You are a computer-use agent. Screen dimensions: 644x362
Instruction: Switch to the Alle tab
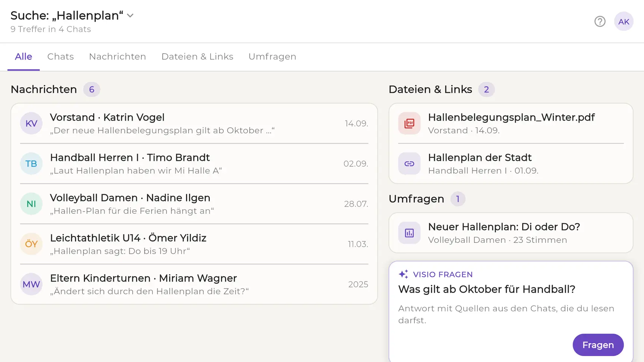coord(23,57)
